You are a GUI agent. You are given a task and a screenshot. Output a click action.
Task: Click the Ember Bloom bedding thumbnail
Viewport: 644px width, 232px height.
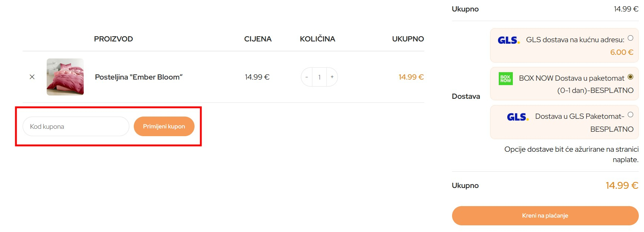(65, 77)
